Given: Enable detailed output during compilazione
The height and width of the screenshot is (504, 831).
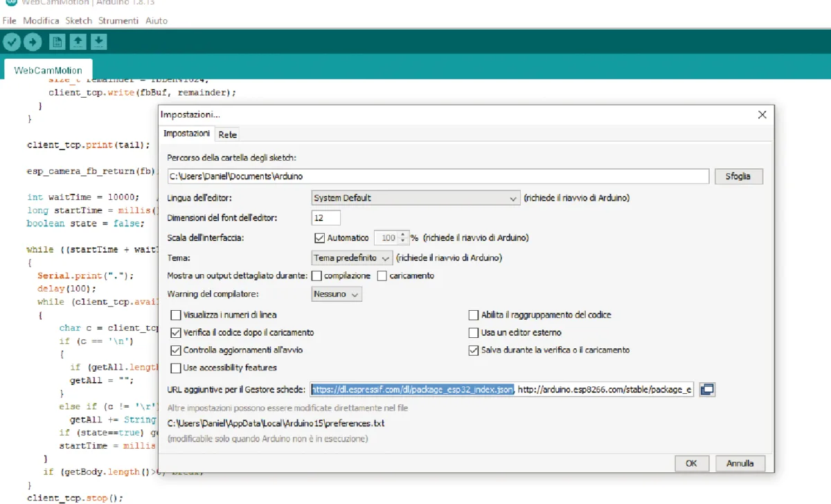Looking at the screenshot, I should tap(316, 276).
